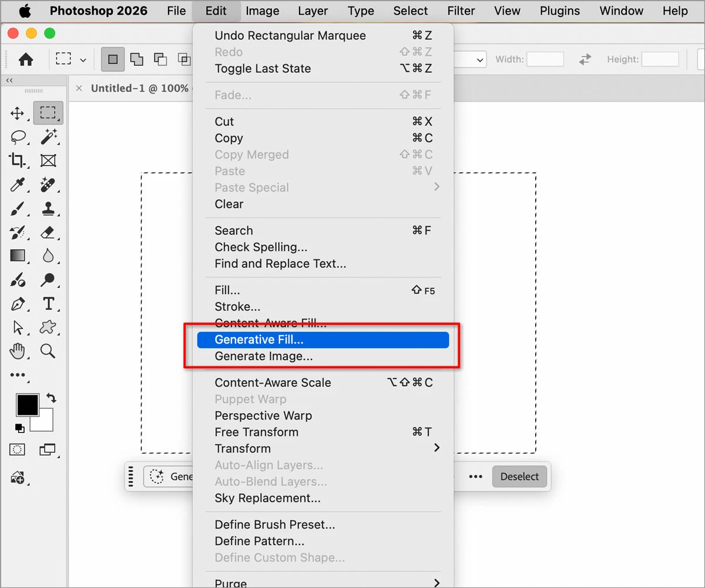The height and width of the screenshot is (588, 705).
Task: Enable New Selection mode in options bar
Action: click(113, 59)
